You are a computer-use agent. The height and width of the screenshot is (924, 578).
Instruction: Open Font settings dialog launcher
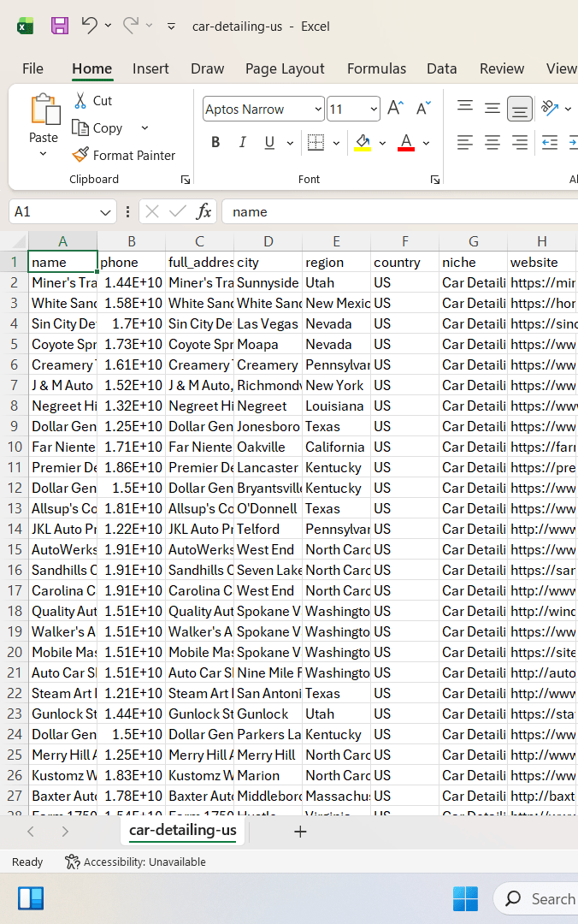point(435,180)
